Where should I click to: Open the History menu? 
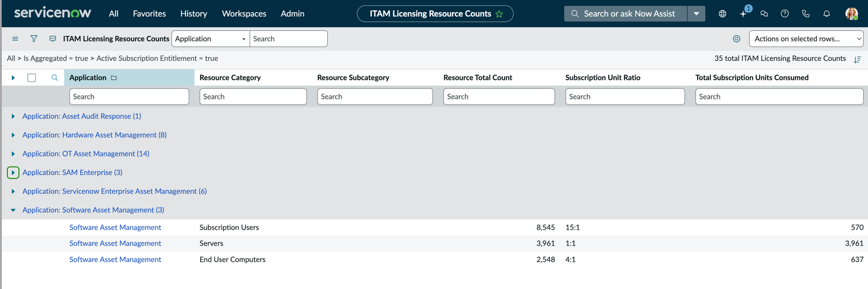(194, 14)
